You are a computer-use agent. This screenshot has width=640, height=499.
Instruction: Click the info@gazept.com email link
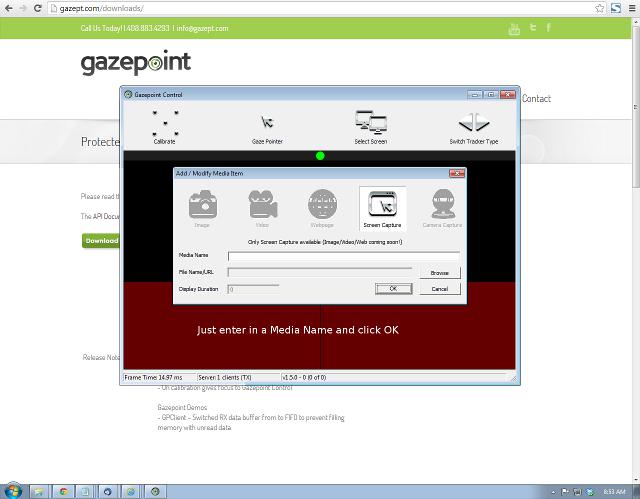pos(202,28)
